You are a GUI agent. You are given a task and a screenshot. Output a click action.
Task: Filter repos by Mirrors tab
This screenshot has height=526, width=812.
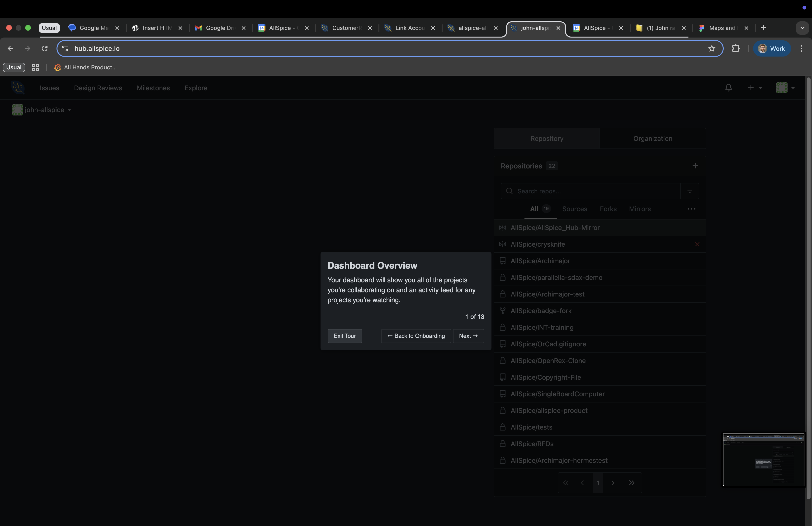(x=640, y=209)
